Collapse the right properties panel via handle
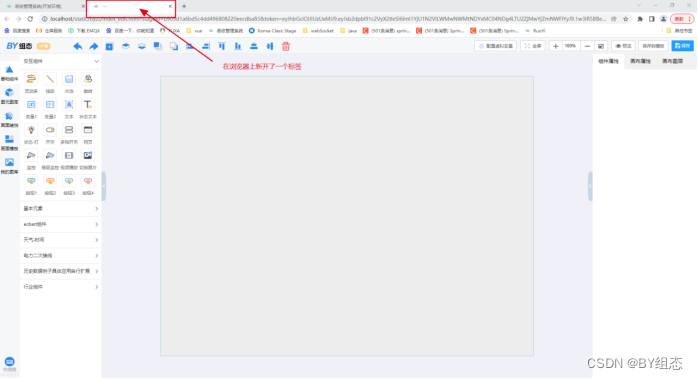This screenshot has height=379, width=698. coord(590,186)
